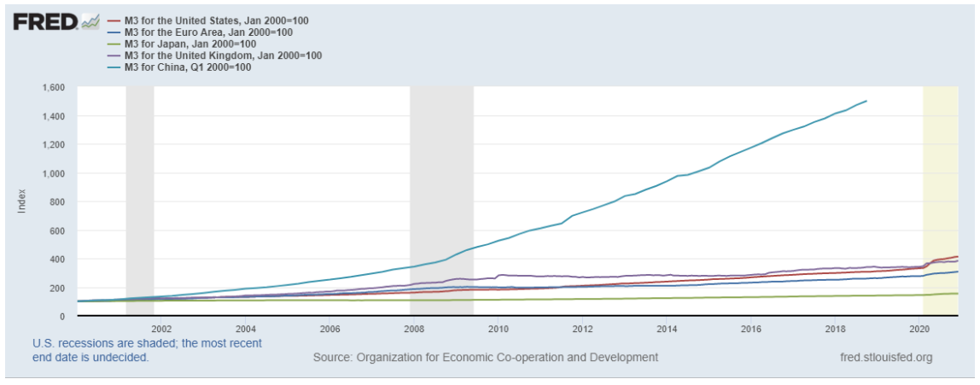Click the 2002 label on the x-axis
Screen dimensions: 980x385
coord(160,329)
